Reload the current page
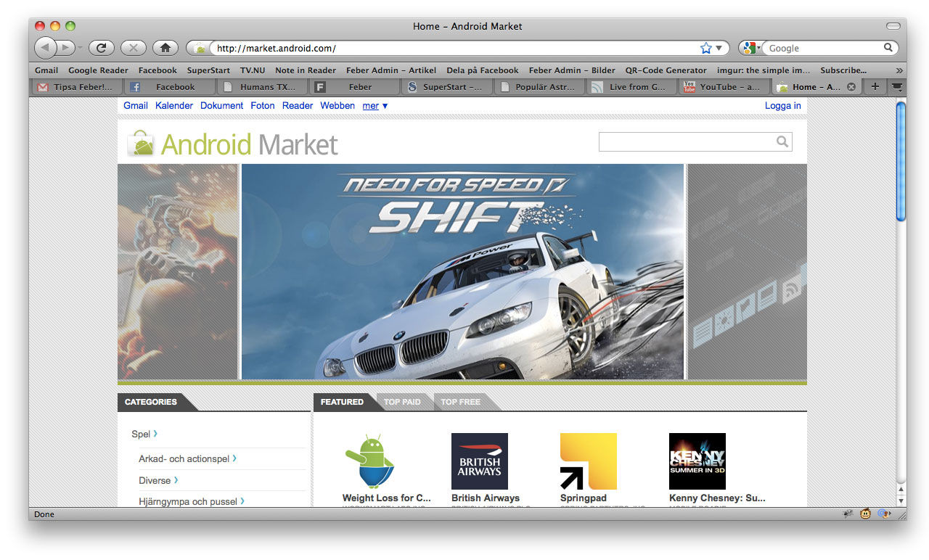This screenshot has height=560, width=929. (x=102, y=48)
